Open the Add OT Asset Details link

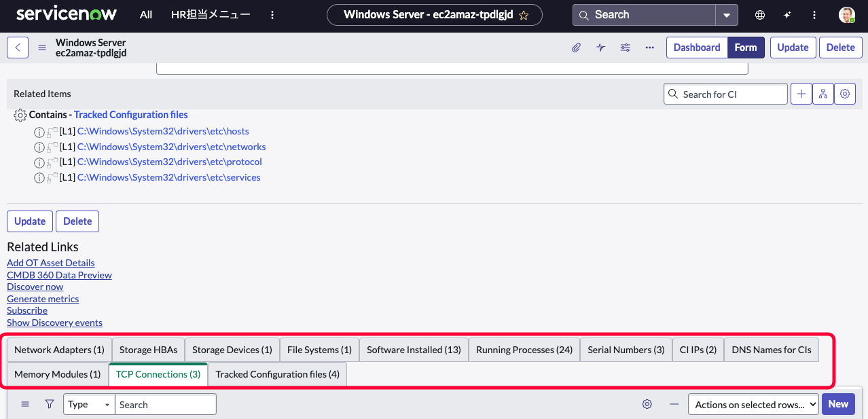click(51, 263)
